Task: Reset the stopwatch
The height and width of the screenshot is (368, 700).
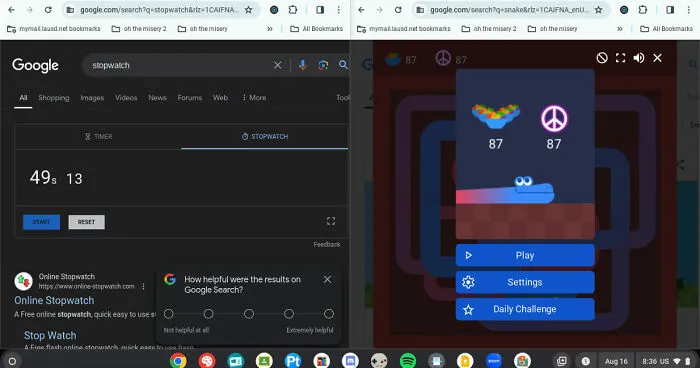Action: 87,222
